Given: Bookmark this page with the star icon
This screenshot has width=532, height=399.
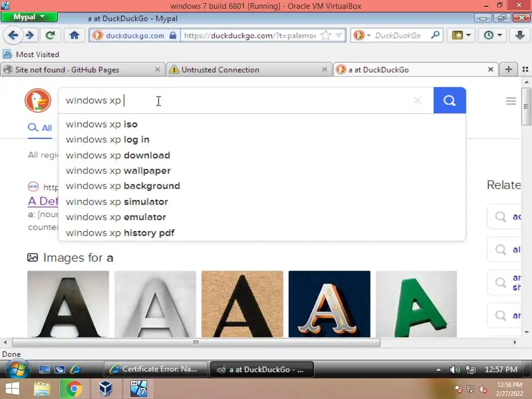Looking at the screenshot, I should point(326,35).
